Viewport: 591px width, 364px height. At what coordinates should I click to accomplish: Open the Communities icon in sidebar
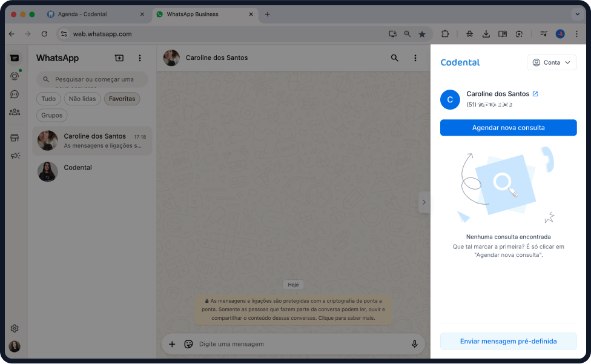coord(15,112)
